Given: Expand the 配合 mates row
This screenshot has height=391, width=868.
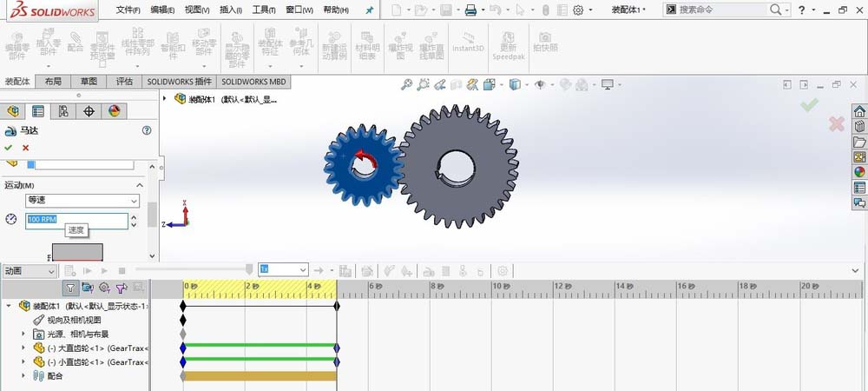Looking at the screenshot, I should click(23, 375).
